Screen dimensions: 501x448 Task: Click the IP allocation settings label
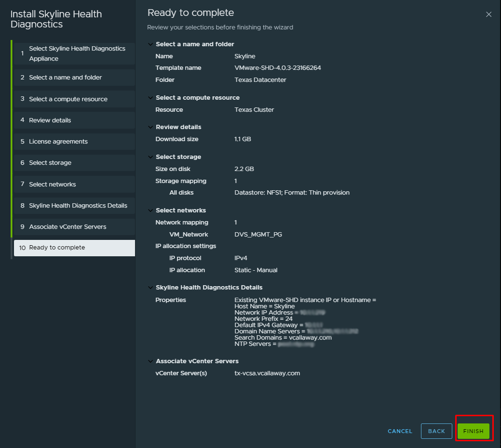point(186,246)
